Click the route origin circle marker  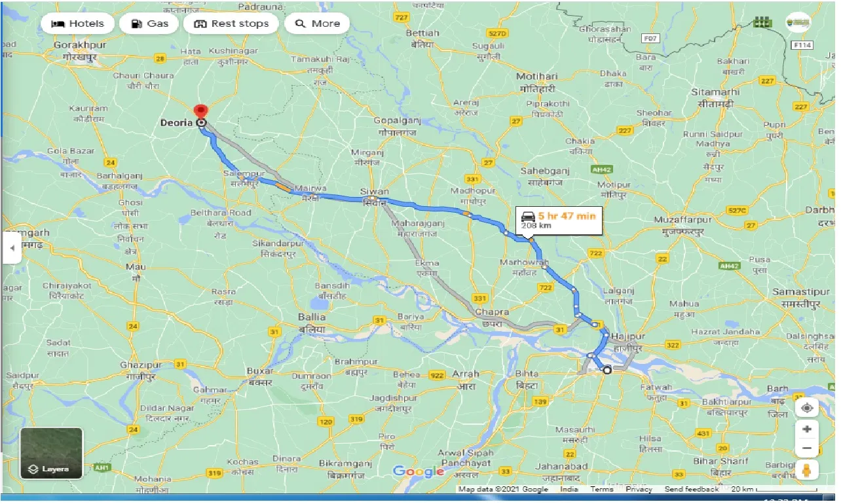tap(607, 370)
